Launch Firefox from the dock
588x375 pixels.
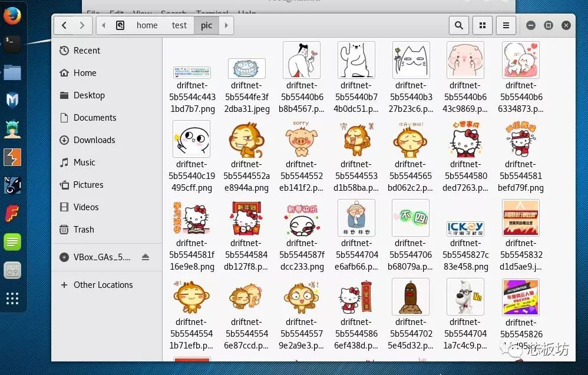tap(12, 16)
